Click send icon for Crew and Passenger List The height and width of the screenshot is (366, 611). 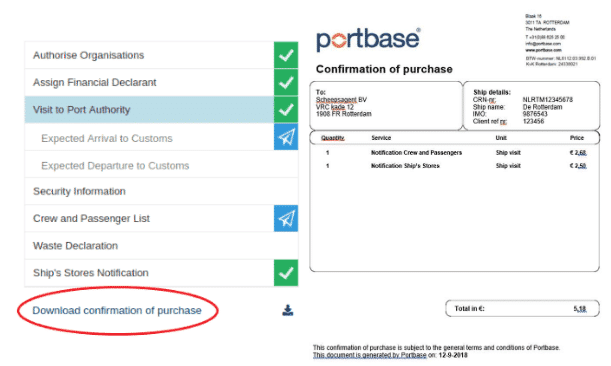coord(286,218)
